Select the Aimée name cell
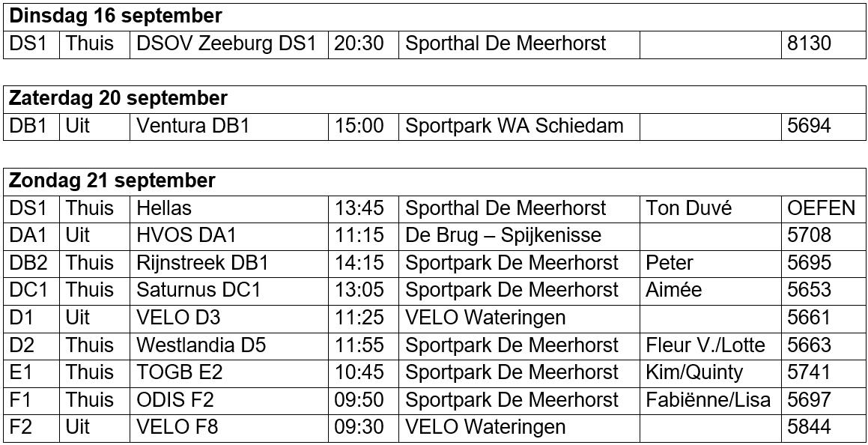 pos(710,289)
